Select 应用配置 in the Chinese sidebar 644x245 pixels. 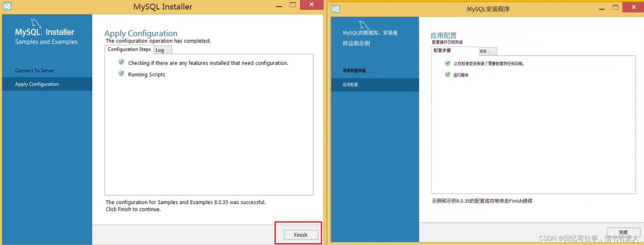click(375, 85)
